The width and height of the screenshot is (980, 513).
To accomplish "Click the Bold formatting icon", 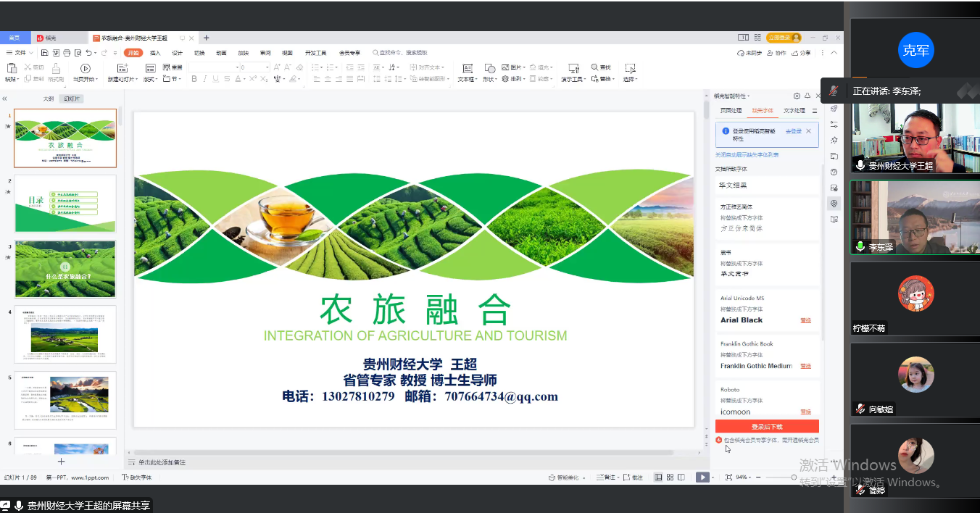I will (x=194, y=79).
